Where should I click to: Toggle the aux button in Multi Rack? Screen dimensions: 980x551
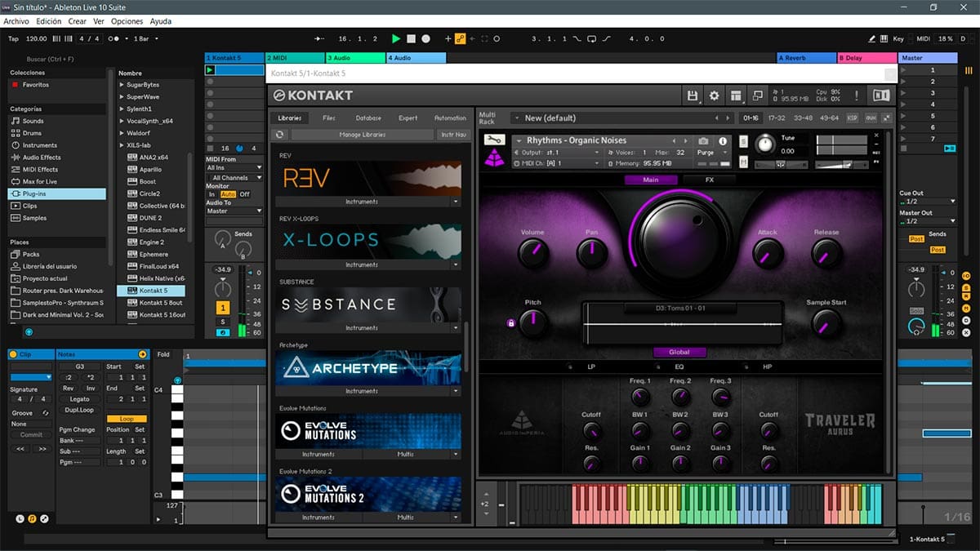pyautogui.click(x=871, y=118)
